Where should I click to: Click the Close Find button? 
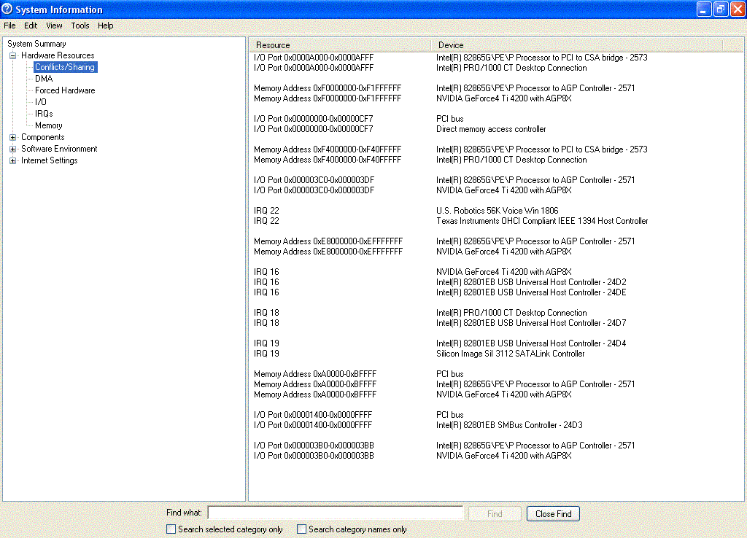(x=553, y=514)
